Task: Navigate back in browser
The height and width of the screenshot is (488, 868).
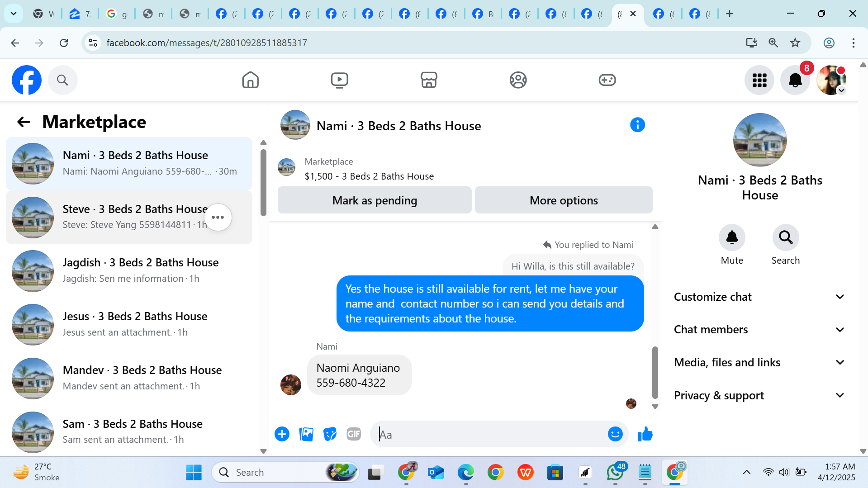Action: [x=15, y=43]
